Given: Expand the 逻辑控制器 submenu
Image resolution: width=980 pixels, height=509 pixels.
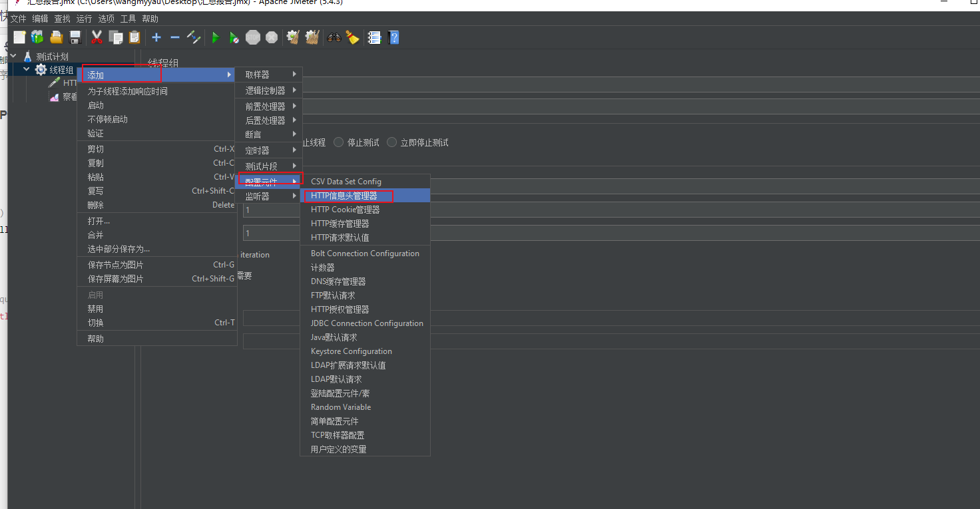Looking at the screenshot, I should [268, 90].
